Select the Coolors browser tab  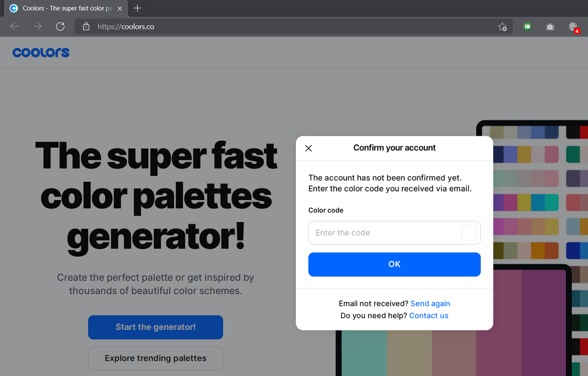coord(64,8)
